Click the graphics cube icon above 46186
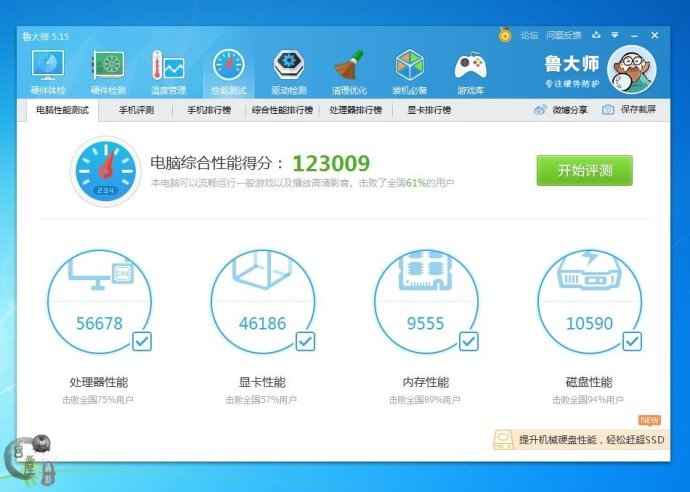The image size is (690, 492). tap(263, 269)
